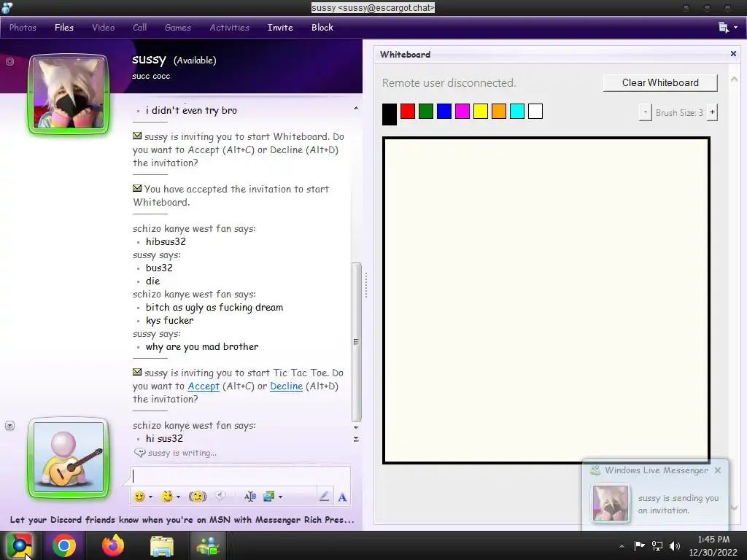Click Invite in the toolbar
The height and width of the screenshot is (560, 747).
point(280,28)
